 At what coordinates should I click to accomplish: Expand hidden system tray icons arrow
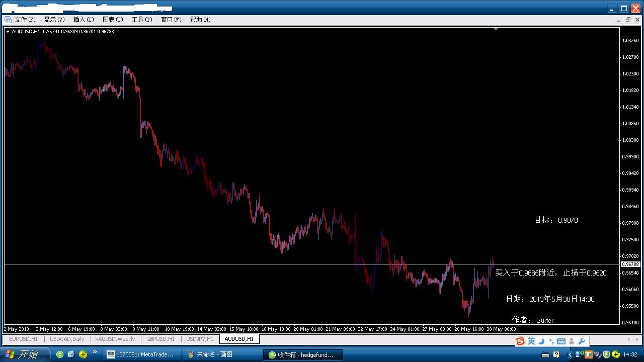coord(570,354)
